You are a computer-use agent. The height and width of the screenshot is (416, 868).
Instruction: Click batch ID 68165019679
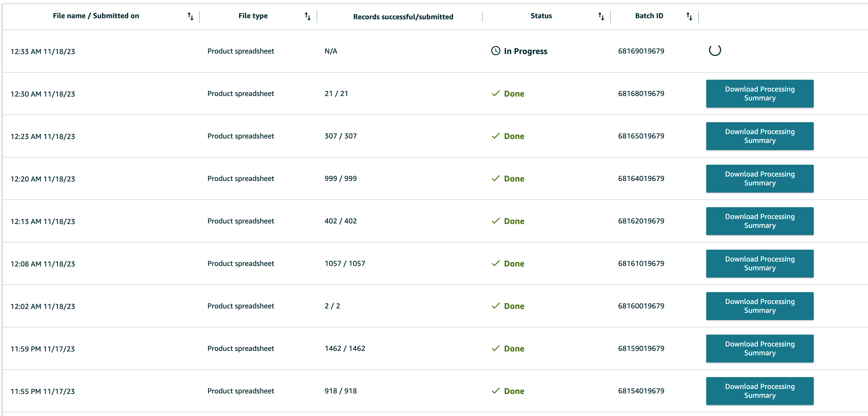click(641, 136)
